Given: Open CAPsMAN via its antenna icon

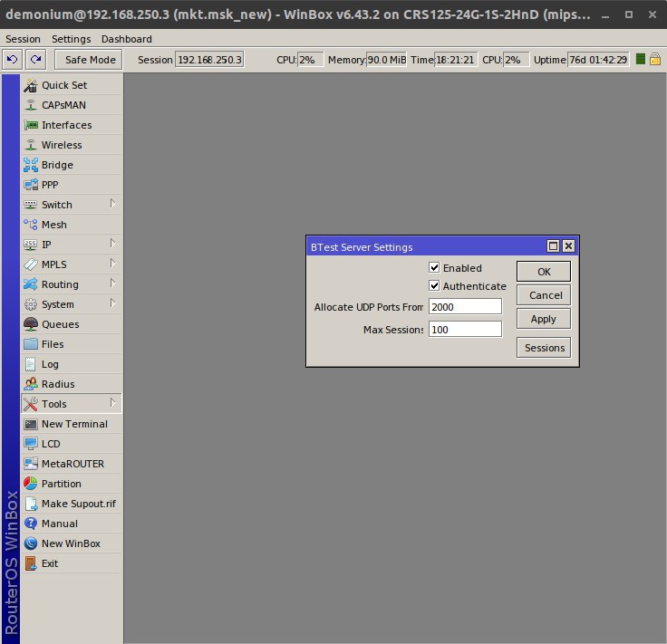Looking at the screenshot, I should click(x=31, y=105).
